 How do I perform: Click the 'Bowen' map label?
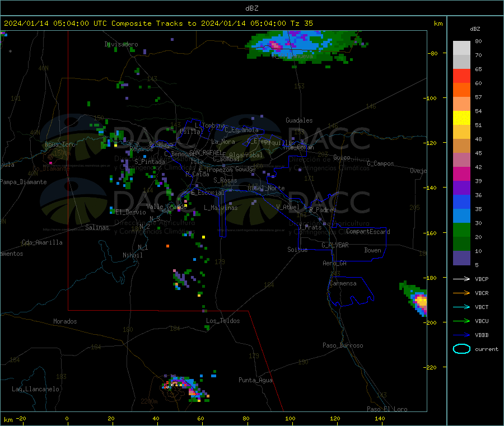tap(372, 250)
